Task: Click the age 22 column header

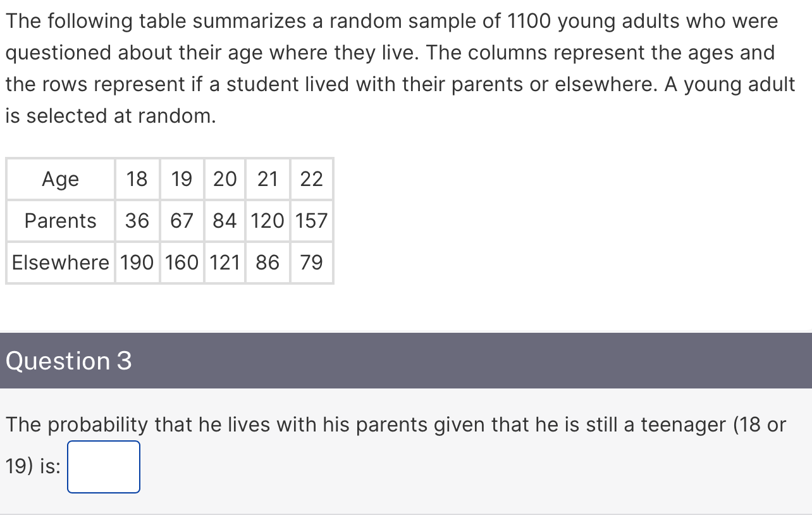Action: point(311,179)
